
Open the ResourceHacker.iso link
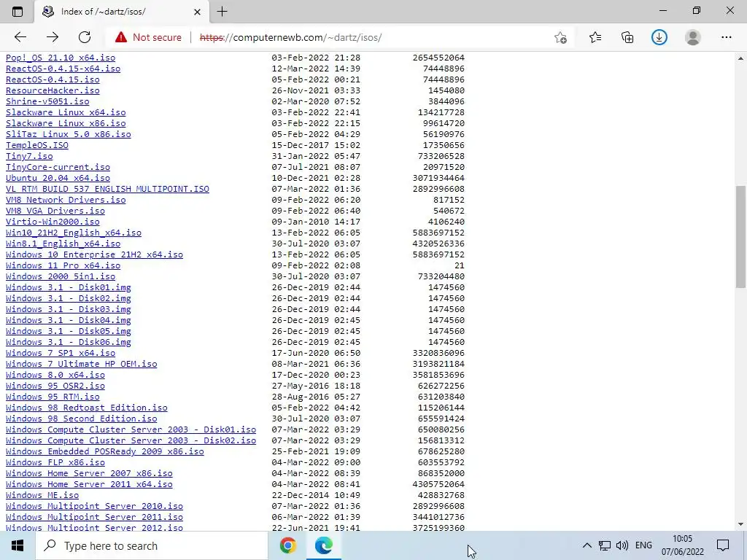point(53,90)
